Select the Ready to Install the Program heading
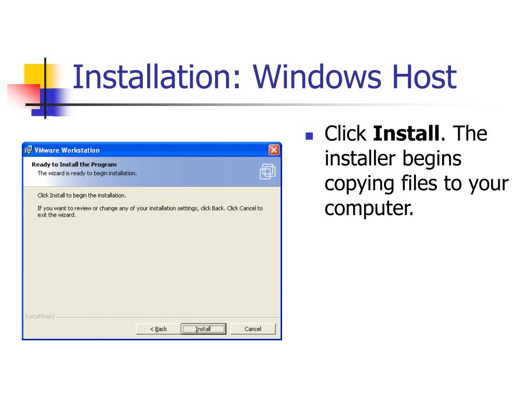Image resolution: width=532 pixels, height=399 pixels. click(74, 165)
